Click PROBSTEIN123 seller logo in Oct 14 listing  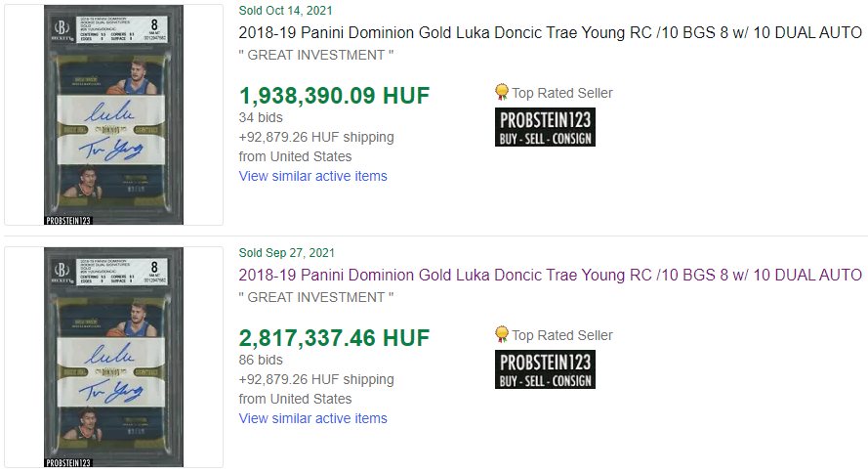545,128
